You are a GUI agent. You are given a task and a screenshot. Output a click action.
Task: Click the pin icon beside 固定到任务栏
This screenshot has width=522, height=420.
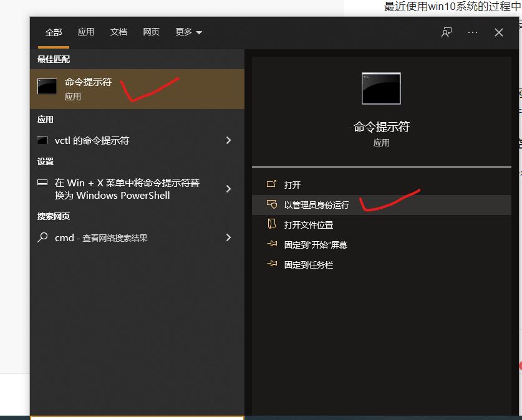271,264
